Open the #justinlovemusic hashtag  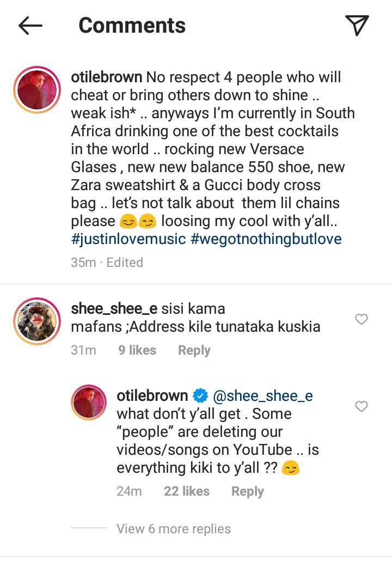click(x=128, y=239)
